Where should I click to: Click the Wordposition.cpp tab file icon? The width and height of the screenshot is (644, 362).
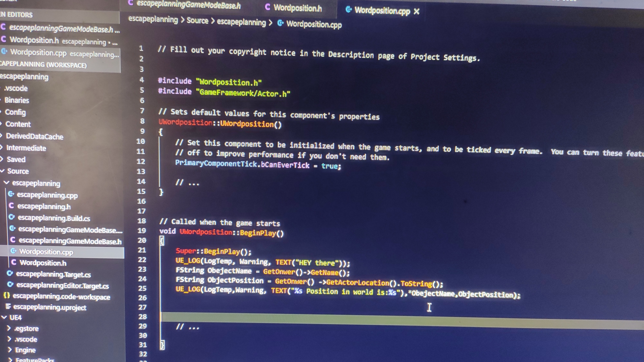(348, 10)
